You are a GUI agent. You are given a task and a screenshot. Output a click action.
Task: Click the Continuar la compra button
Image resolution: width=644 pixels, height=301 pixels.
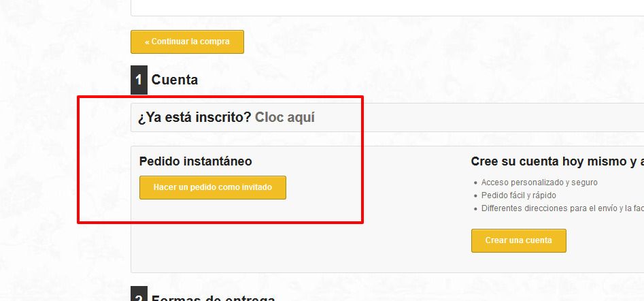coord(187,42)
